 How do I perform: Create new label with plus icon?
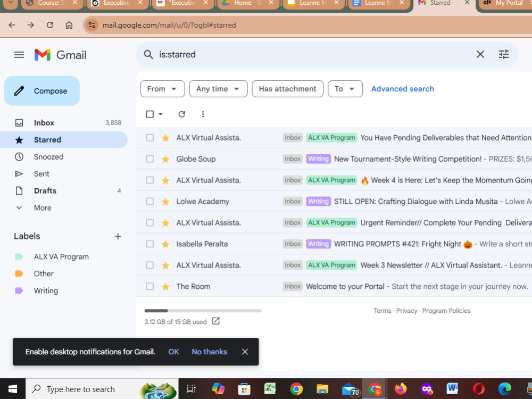point(118,237)
